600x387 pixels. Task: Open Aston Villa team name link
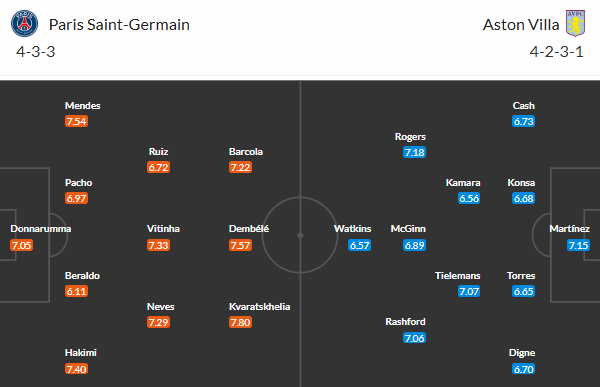[x=521, y=25]
